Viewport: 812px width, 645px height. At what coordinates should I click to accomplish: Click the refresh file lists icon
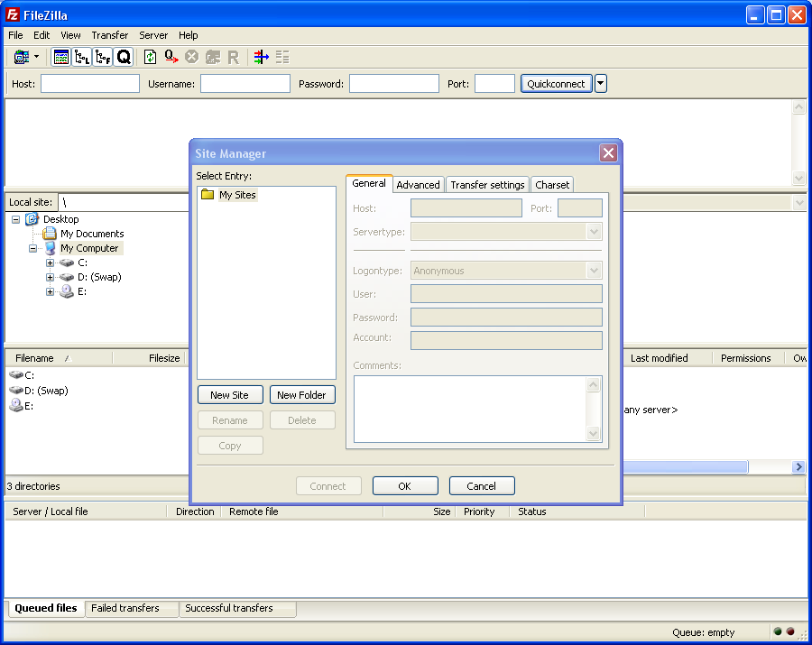[150, 57]
